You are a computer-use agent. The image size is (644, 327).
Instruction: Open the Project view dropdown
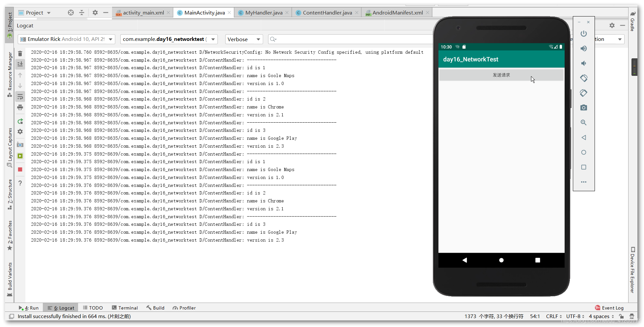coord(34,13)
